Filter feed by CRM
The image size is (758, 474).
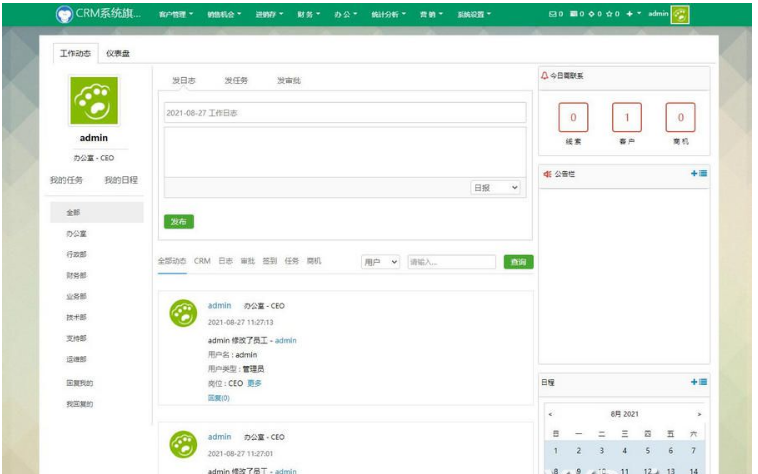point(202,261)
